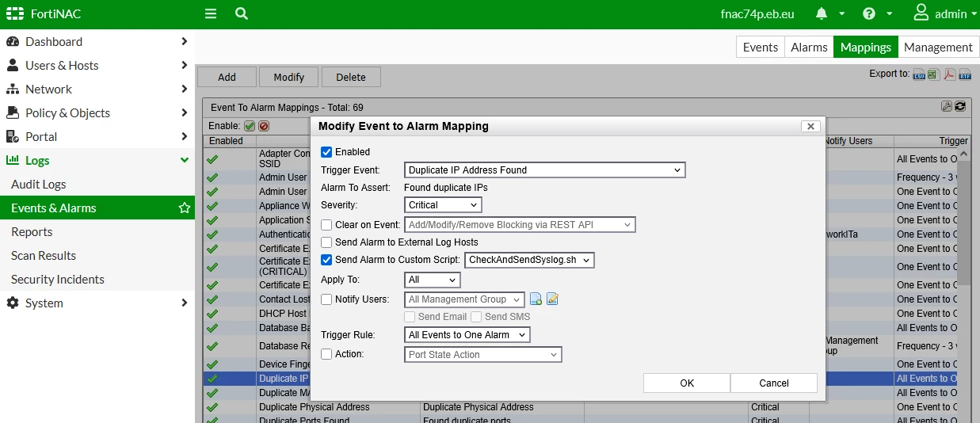Click the Add button
980x423 pixels.
click(x=227, y=77)
